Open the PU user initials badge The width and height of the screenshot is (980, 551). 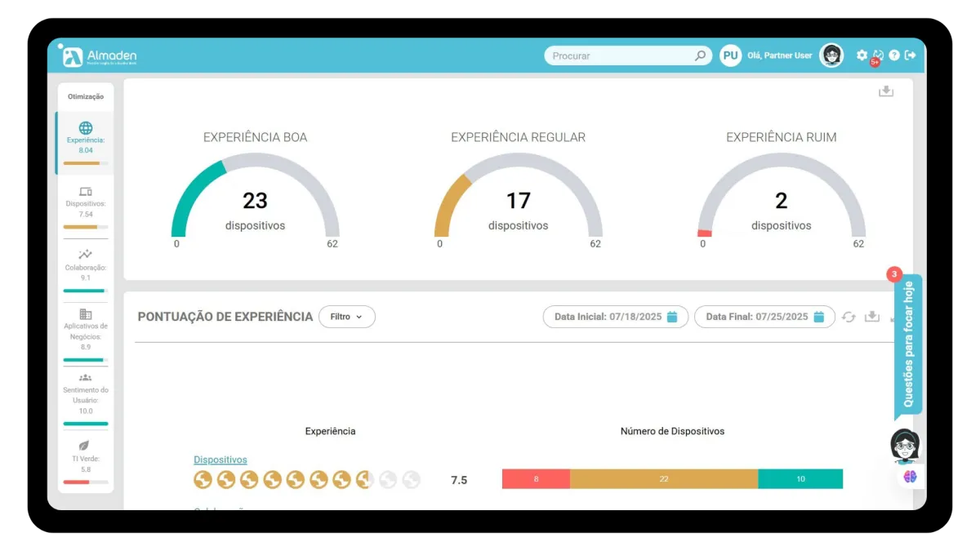coord(730,56)
